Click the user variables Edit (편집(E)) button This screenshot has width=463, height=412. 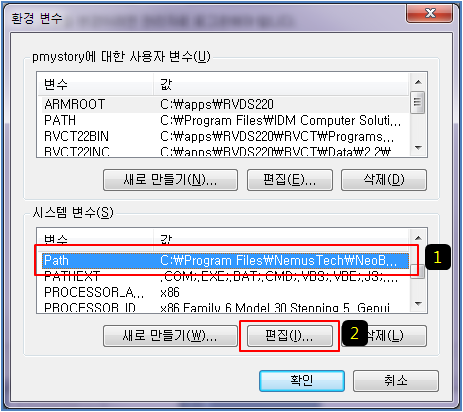(x=290, y=180)
